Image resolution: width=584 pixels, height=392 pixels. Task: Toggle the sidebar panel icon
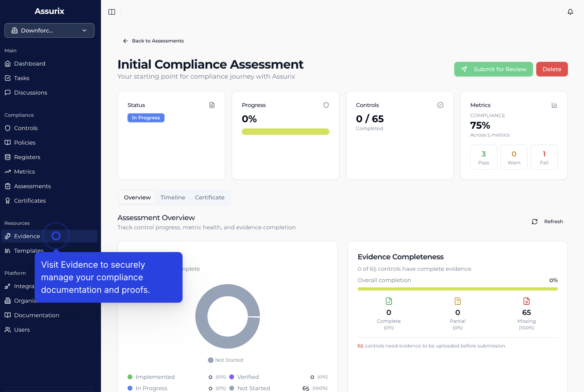point(112,12)
